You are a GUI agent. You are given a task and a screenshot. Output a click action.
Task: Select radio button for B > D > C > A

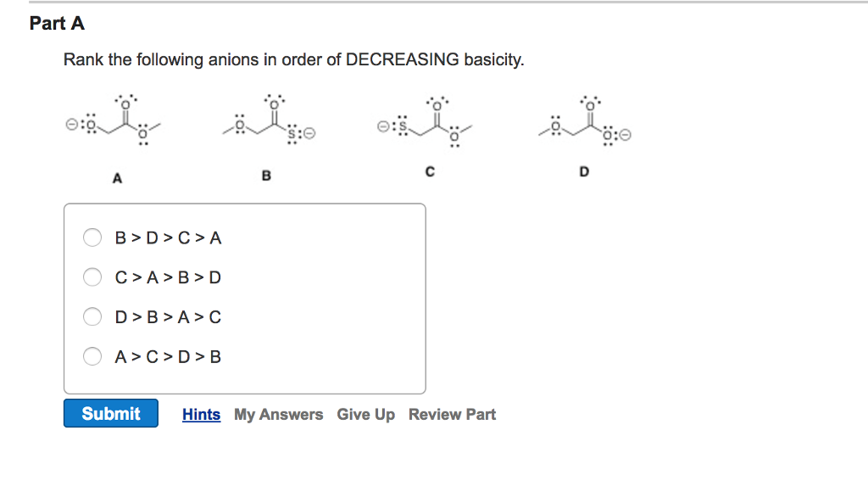(x=92, y=238)
